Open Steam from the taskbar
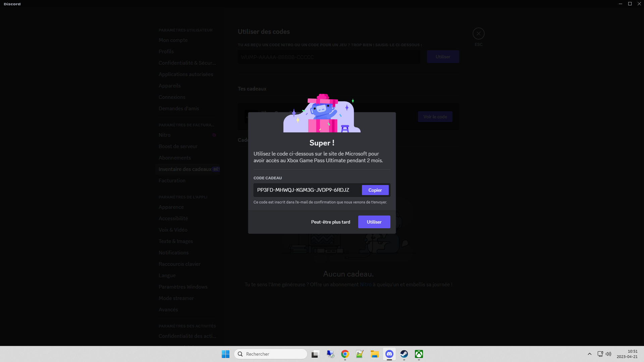This screenshot has height=362, width=644. 404,354
